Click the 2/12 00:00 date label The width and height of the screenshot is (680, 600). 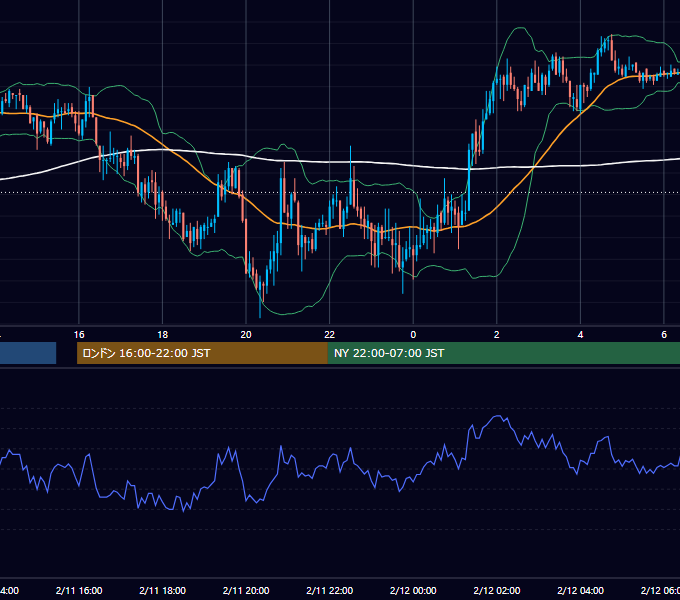click(x=413, y=590)
